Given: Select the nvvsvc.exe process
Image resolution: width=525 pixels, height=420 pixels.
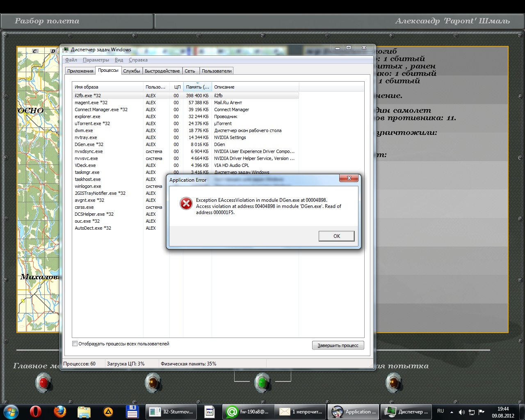Looking at the screenshot, I should 185,158.
